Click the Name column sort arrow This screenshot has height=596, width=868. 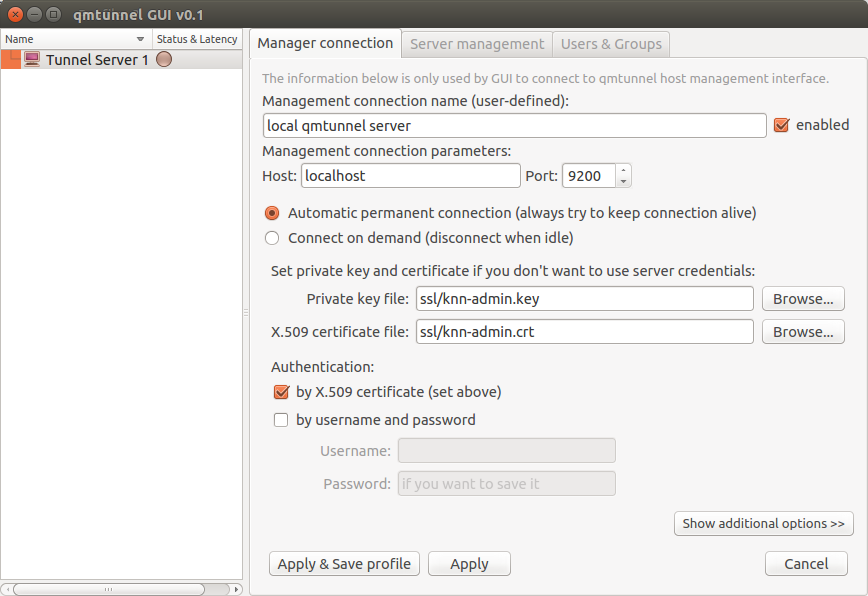coord(140,39)
